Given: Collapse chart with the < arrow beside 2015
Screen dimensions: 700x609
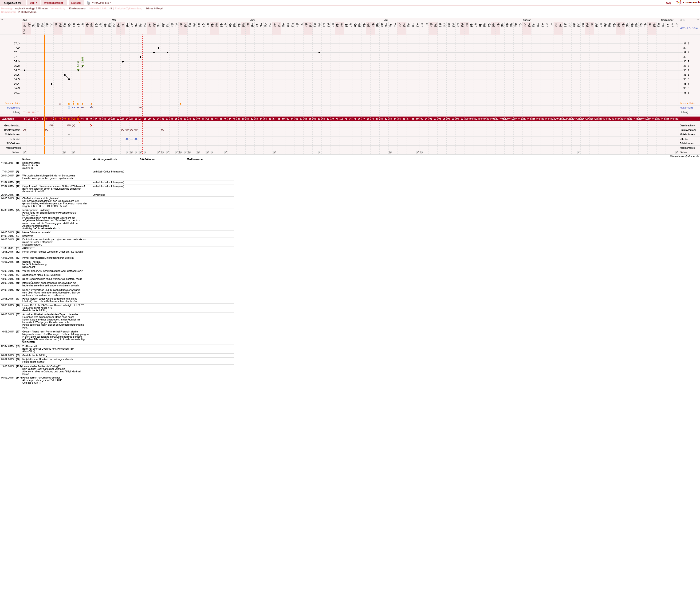Looking at the screenshot, I should (698, 20).
